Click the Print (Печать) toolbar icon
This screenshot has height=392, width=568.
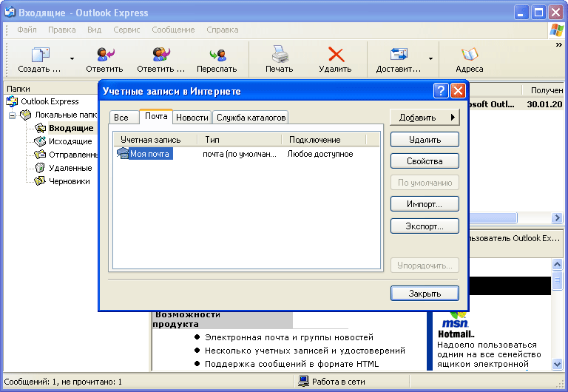tap(280, 54)
